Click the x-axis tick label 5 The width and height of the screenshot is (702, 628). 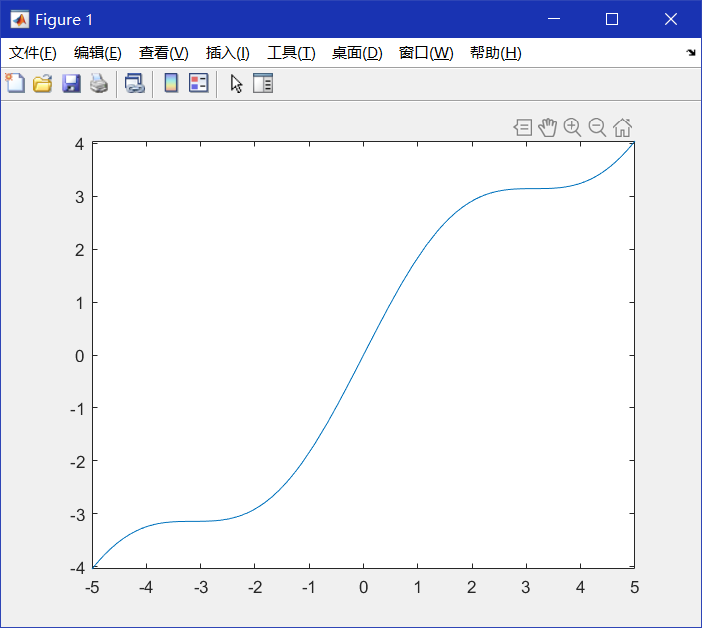tap(634, 587)
